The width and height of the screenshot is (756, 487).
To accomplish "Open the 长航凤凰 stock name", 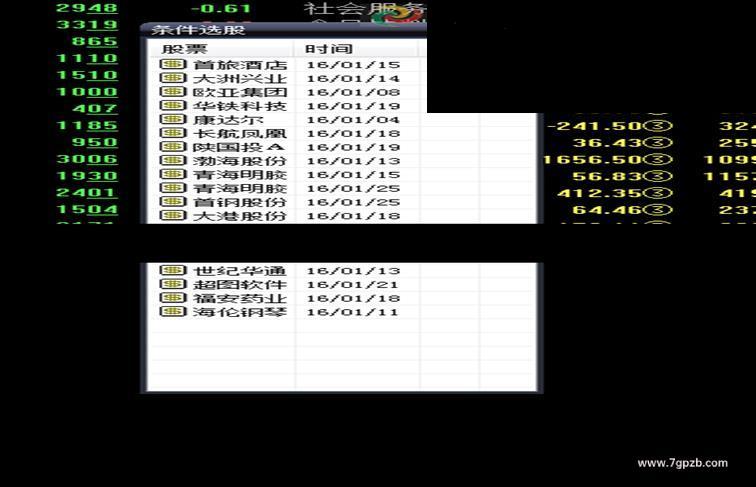I will coord(240,133).
